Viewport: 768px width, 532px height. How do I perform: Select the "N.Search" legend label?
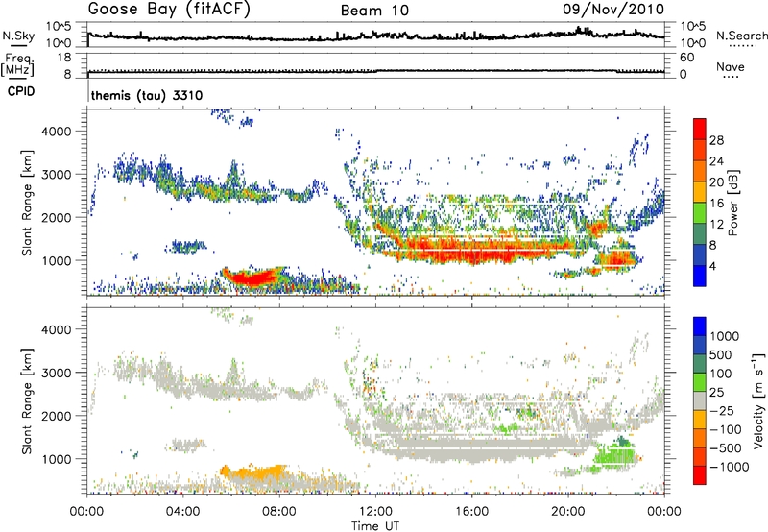click(x=741, y=36)
